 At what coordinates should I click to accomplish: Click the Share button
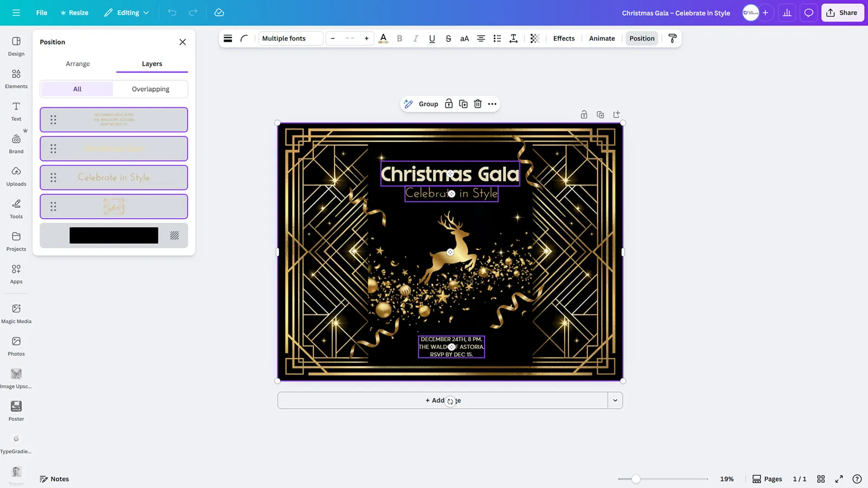tap(842, 12)
